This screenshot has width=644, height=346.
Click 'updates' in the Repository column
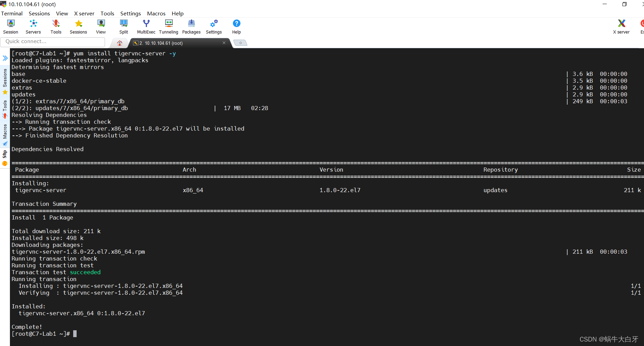point(495,190)
